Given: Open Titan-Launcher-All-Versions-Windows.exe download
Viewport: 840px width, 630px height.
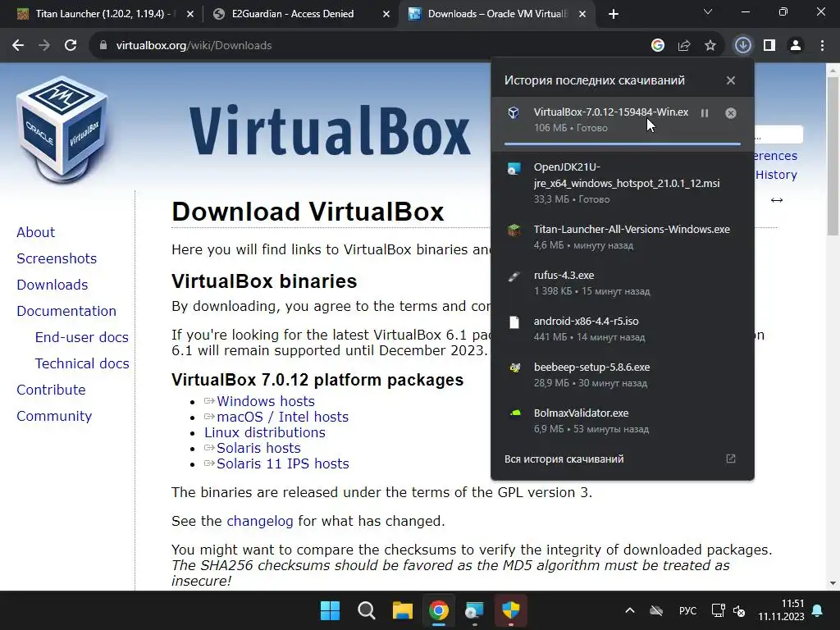Looking at the screenshot, I should tap(623, 236).
